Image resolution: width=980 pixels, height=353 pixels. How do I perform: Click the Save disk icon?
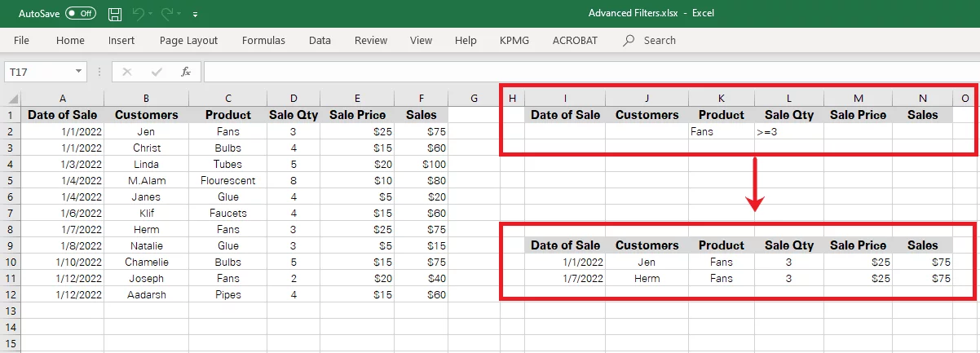tap(115, 14)
